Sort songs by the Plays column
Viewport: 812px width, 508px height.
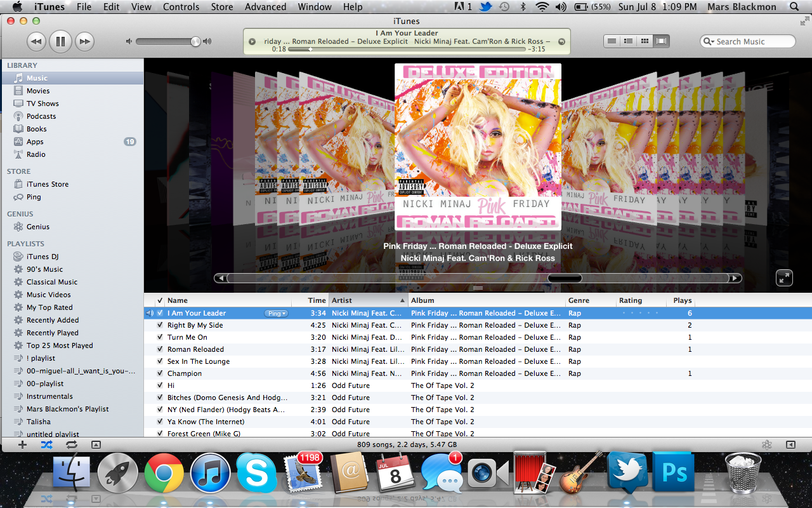click(683, 300)
